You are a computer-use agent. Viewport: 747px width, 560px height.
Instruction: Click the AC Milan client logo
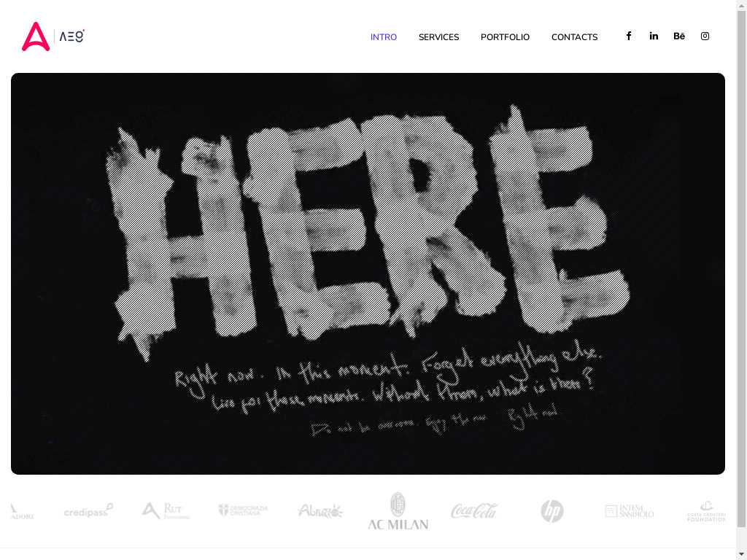point(398,511)
